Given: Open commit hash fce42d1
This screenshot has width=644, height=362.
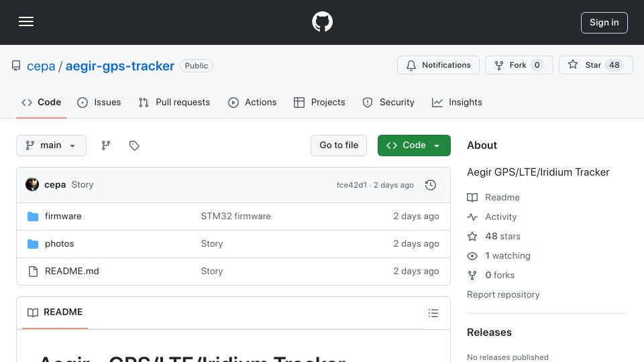Looking at the screenshot, I should [352, 185].
